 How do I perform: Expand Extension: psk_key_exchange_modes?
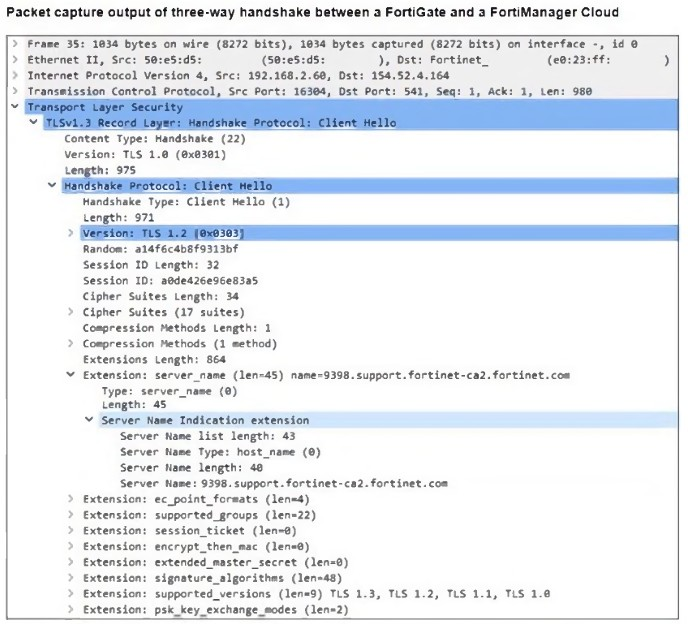(x=71, y=609)
